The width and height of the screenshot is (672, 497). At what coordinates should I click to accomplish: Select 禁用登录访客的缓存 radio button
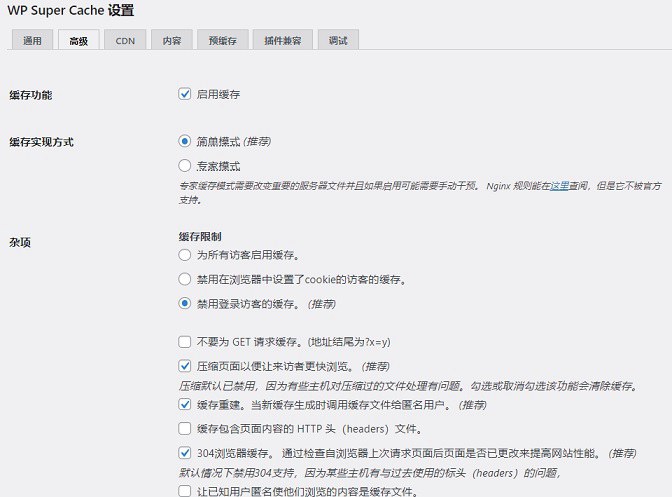[184, 303]
